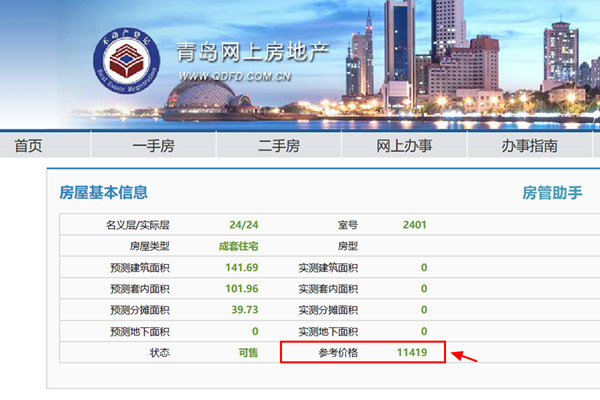This screenshot has height=400, width=600.
Task: Click the 预测建筑面积 label
Action: tap(140, 268)
